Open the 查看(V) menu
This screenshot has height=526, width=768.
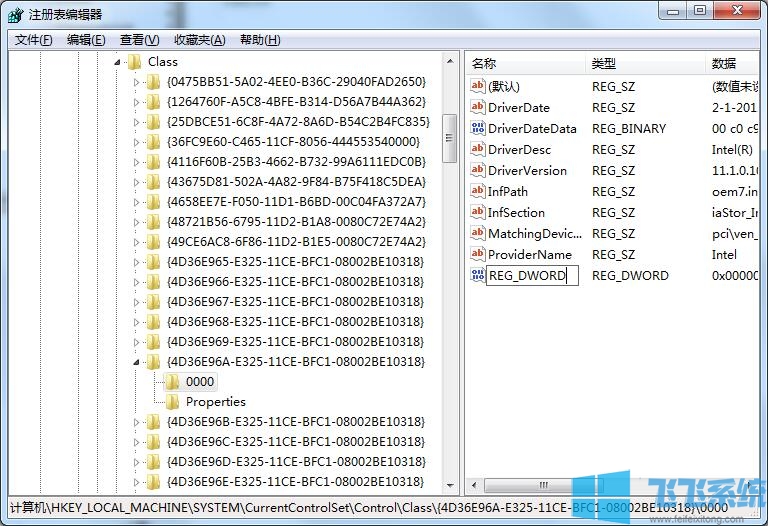coord(139,40)
